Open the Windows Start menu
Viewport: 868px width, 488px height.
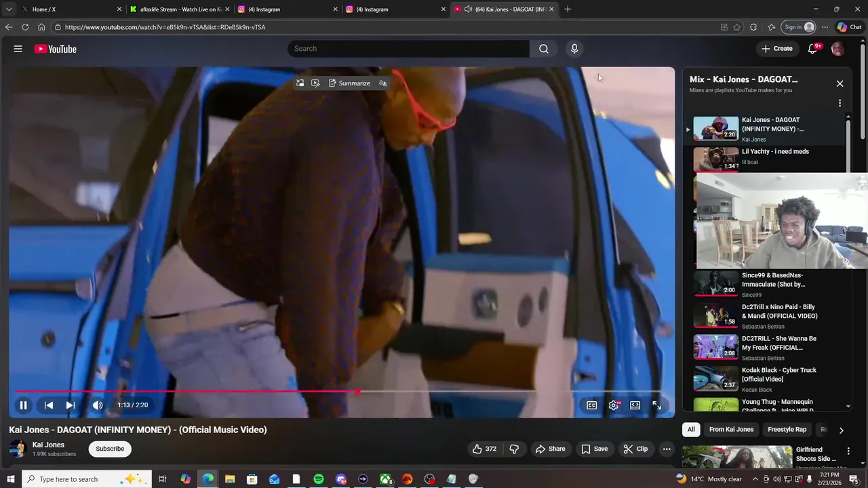(x=11, y=479)
